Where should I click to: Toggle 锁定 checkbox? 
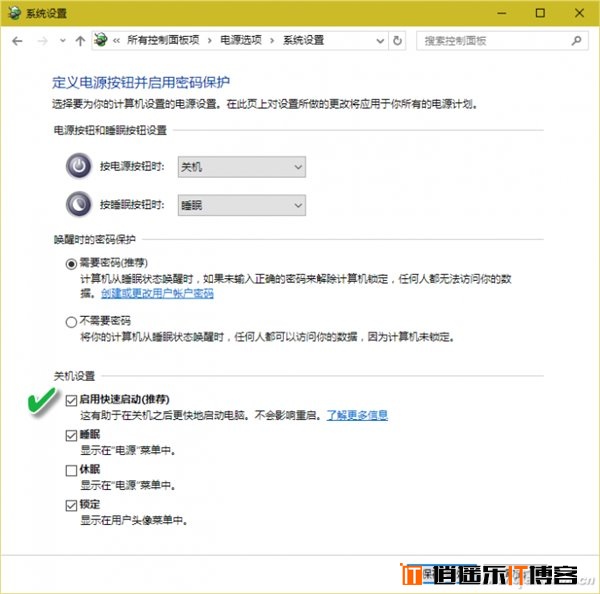(x=71, y=506)
